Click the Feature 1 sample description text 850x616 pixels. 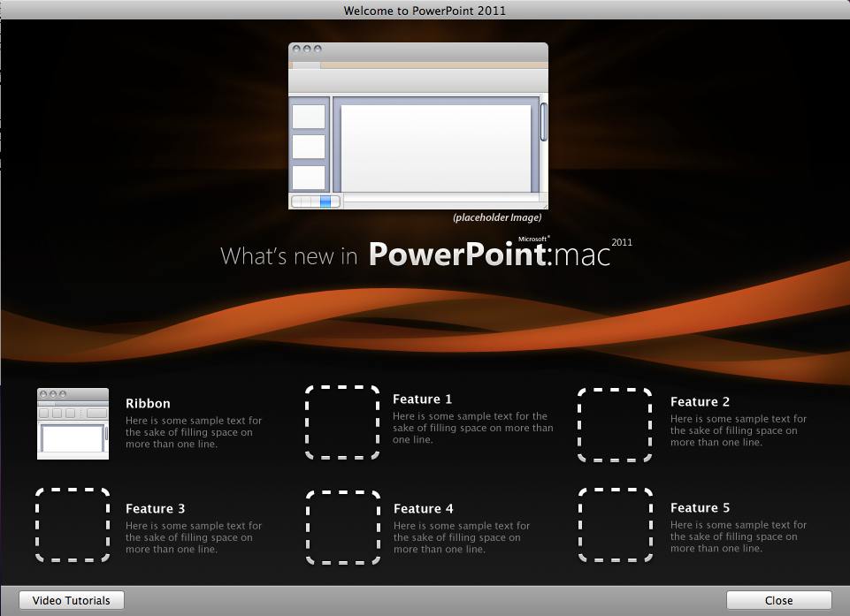[x=472, y=428]
